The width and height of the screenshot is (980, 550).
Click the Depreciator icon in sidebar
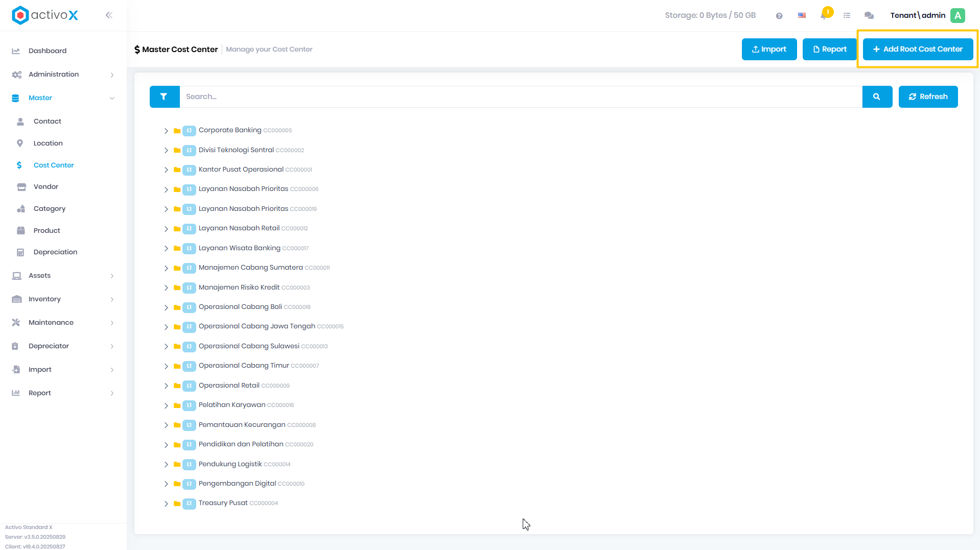tap(15, 346)
